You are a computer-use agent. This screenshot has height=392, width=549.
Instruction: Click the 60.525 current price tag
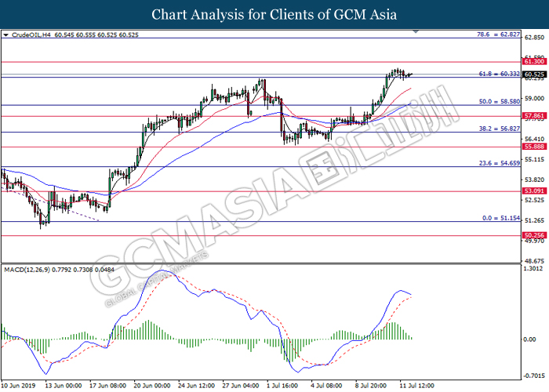[x=534, y=74]
